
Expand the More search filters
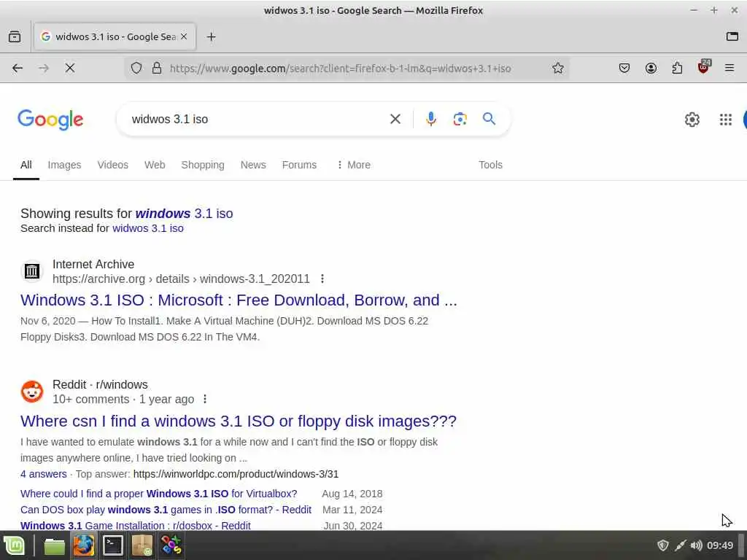[x=353, y=165]
